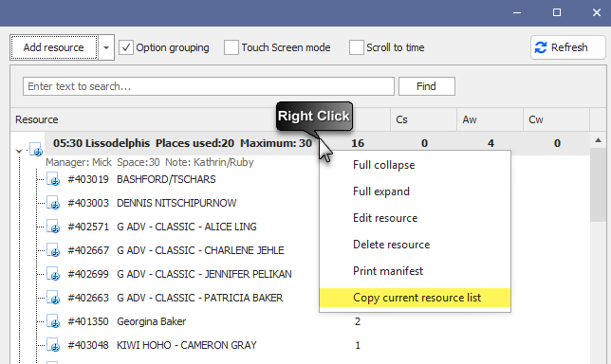This screenshot has height=364, width=611.
Task: Minimize the window
Action: click(517, 12)
